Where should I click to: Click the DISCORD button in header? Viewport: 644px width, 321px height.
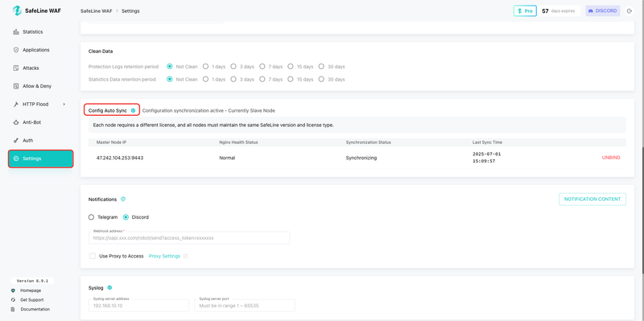[x=602, y=11]
